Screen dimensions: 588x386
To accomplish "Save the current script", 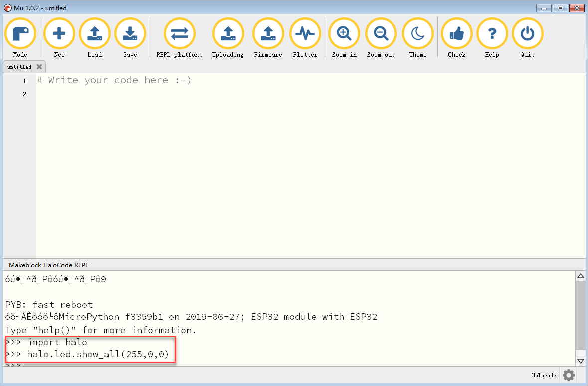I will 130,34.
